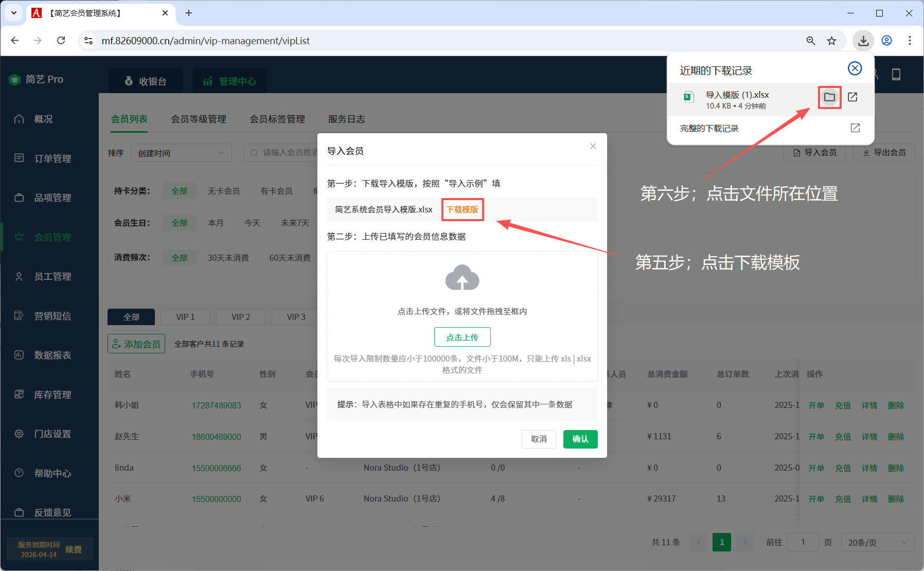Image resolution: width=924 pixels, height=571 pixels.
Task: Close the import member dialog
Action: click(593, 147)
